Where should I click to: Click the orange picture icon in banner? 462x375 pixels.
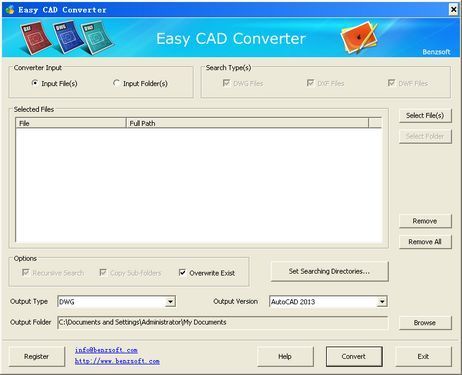pyautogui.click(x=359, y=38)
